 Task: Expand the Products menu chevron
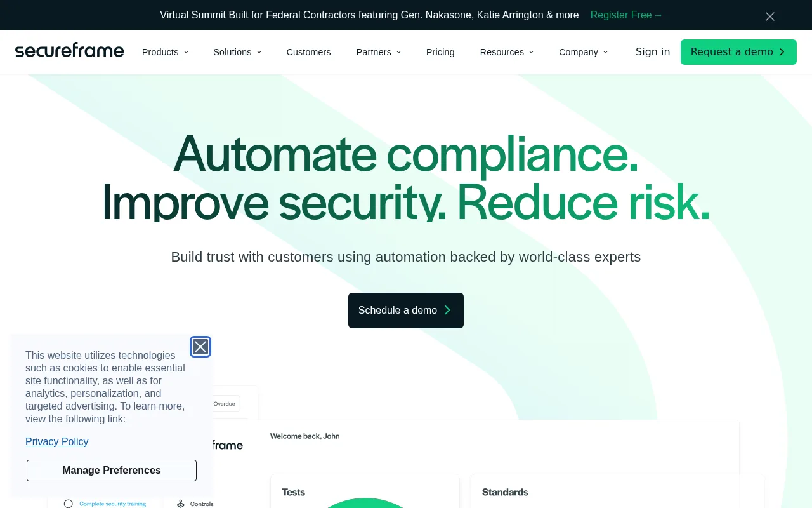tap(186, 52)
